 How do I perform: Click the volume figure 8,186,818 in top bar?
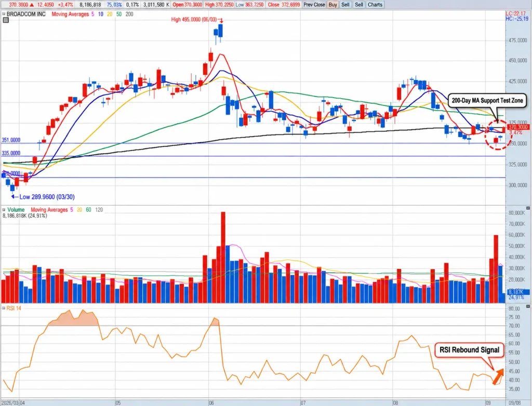tap(90, 5)
